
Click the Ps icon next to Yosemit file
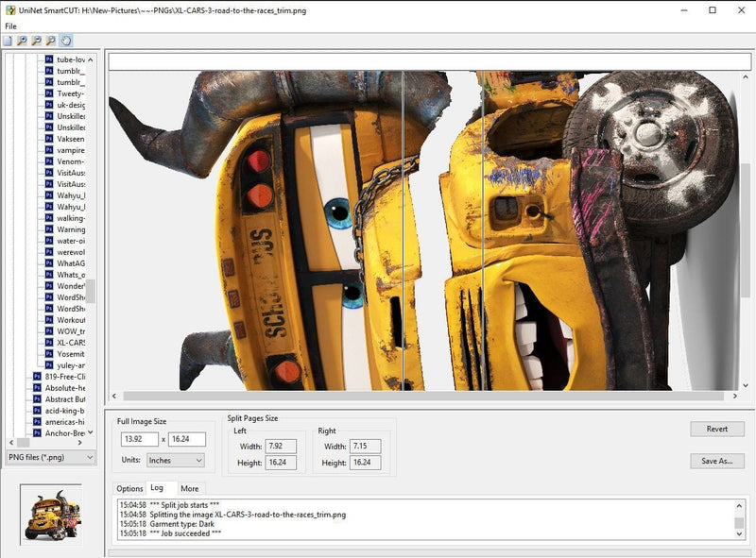[x=49, y=354]
